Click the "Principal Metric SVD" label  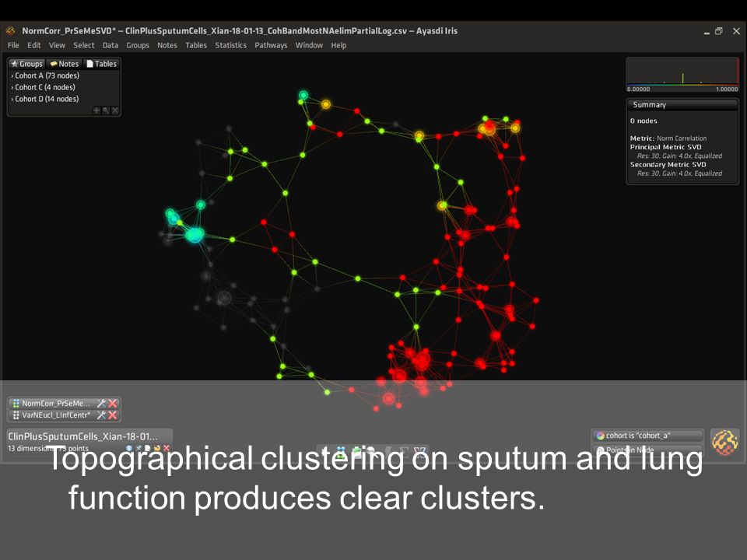665,147
